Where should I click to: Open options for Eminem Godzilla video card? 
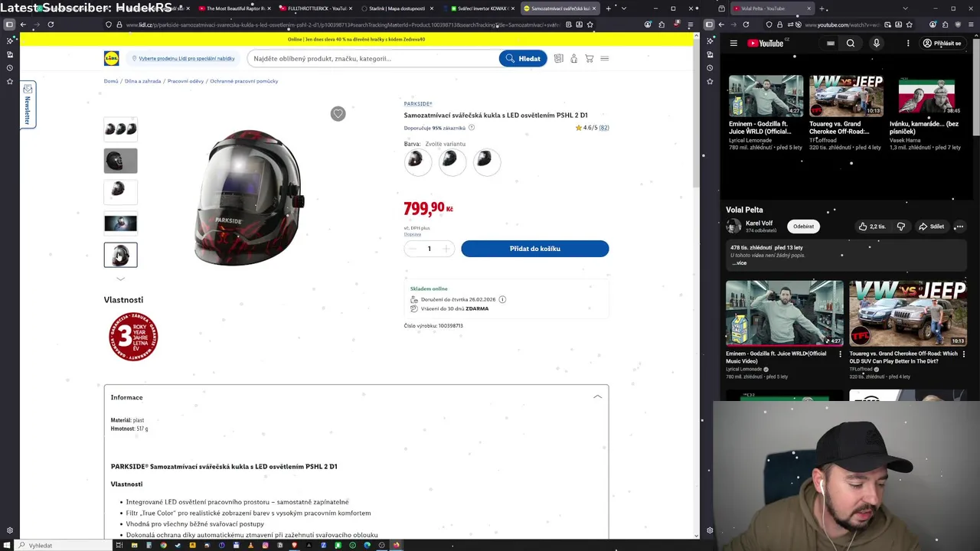pos(840,354)
